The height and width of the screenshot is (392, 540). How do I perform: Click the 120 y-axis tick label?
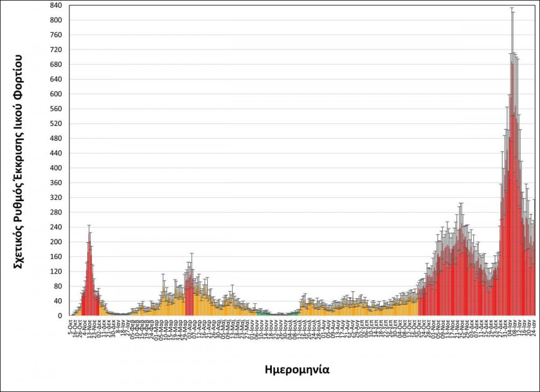pyautogui.click(x=56, y=271)
